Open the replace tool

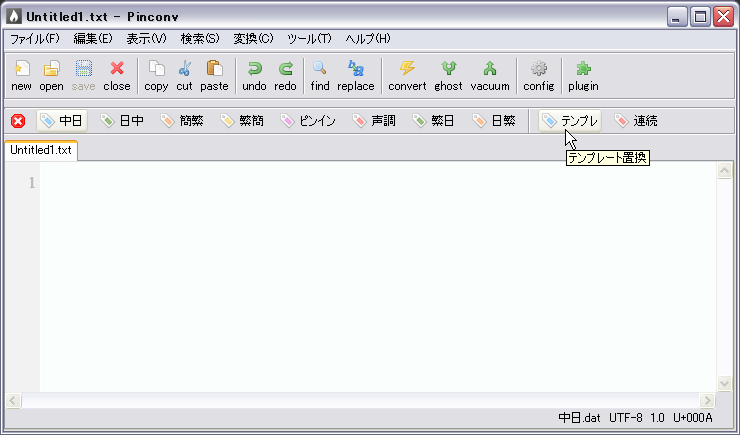(x=355, y=75)
